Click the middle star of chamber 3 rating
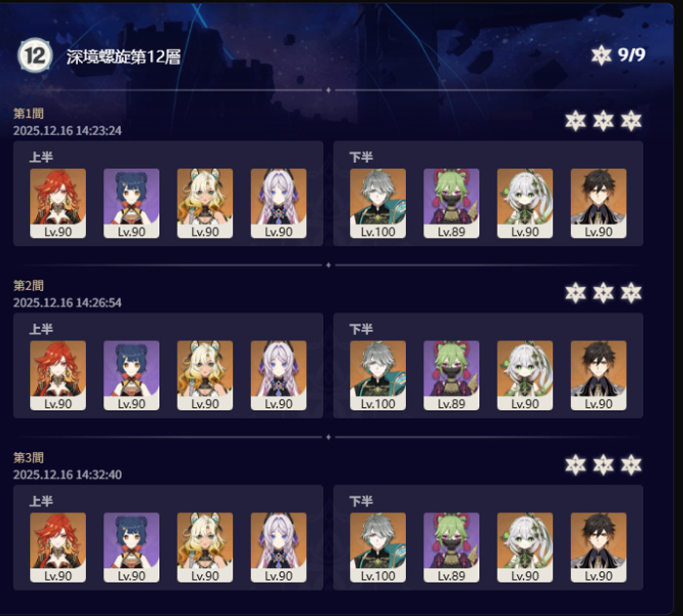The image size is (683, 616). (603, 465)
